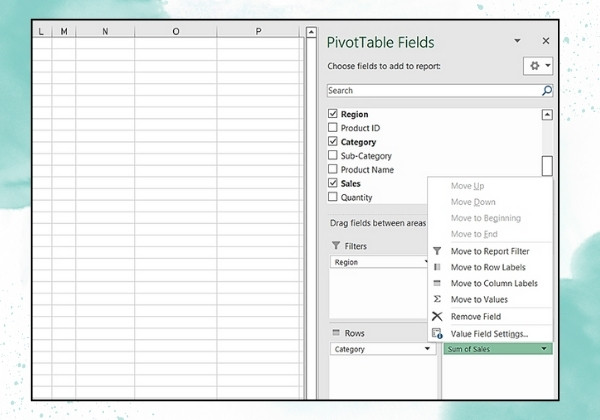600x420 pixels.
Task: Click the Rows area icon
Action: [x=336, y=333]
